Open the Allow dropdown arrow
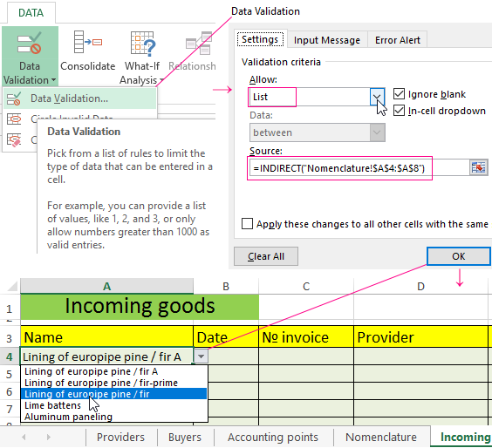The image size is (492, 448). [x=377, y=97]
